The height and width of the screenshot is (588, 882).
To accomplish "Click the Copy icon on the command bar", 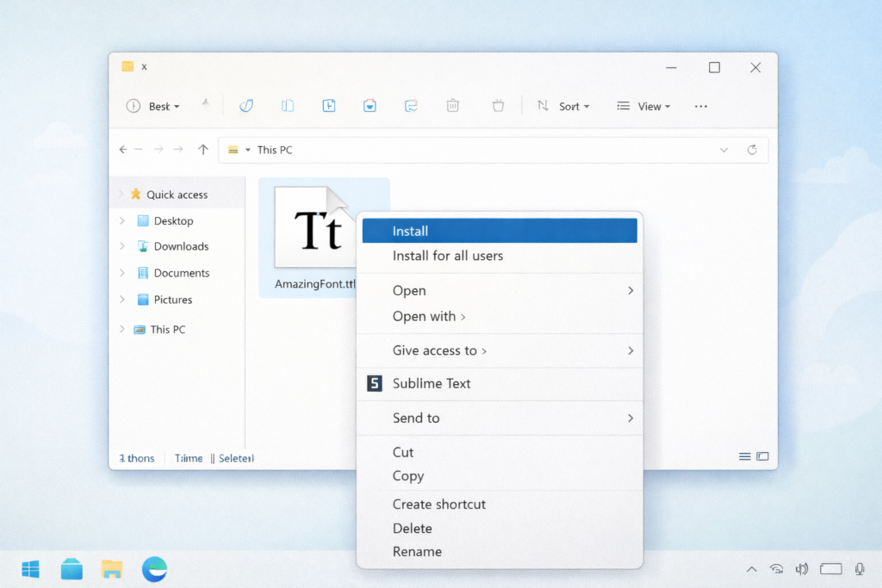I will [x=287, y=105].
